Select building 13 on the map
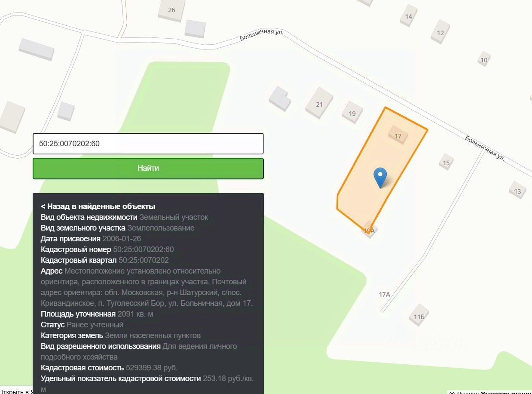 517,191
